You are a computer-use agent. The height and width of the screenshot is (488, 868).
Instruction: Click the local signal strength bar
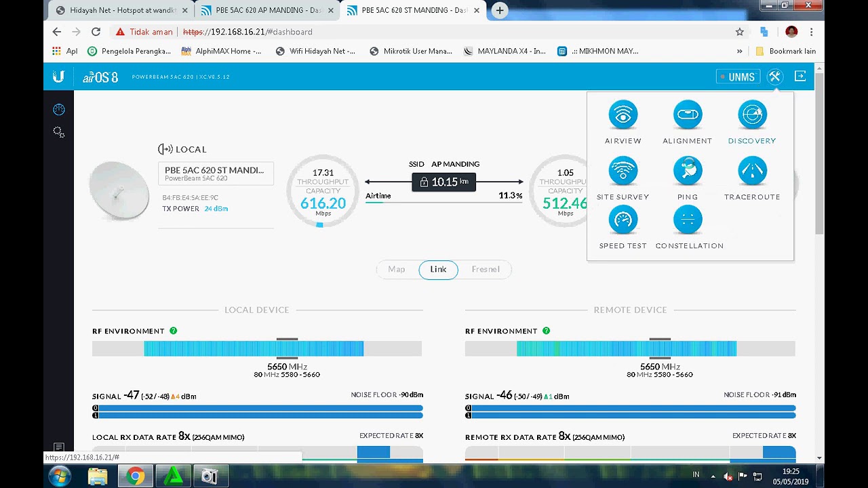pos(258,412)
